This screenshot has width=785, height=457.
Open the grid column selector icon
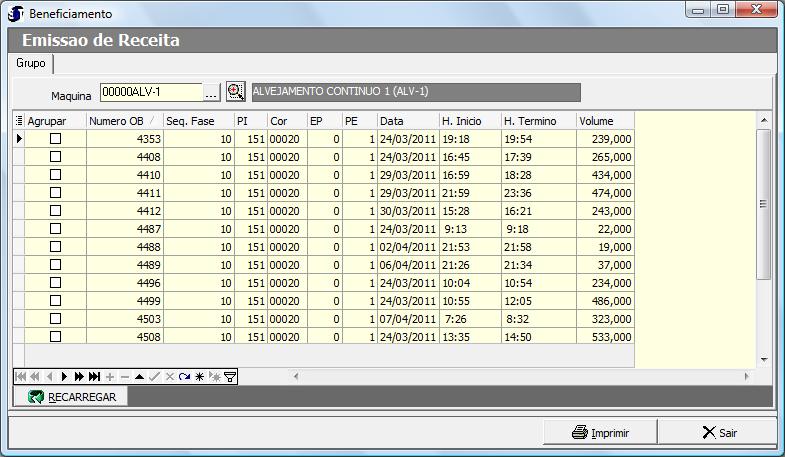pos(18,121)
